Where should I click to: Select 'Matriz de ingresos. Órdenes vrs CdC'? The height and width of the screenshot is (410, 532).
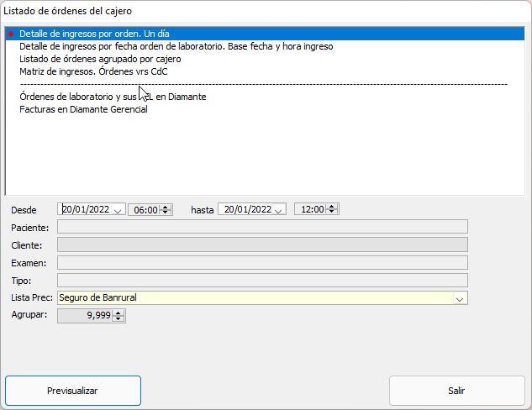93,71
